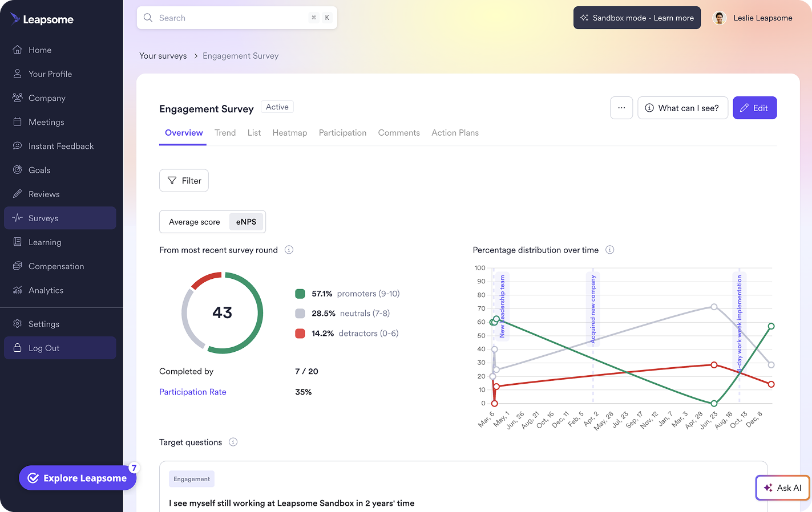Switch the score view to Average score
This screenshot has height=512, width=812.
click(194, 222)
